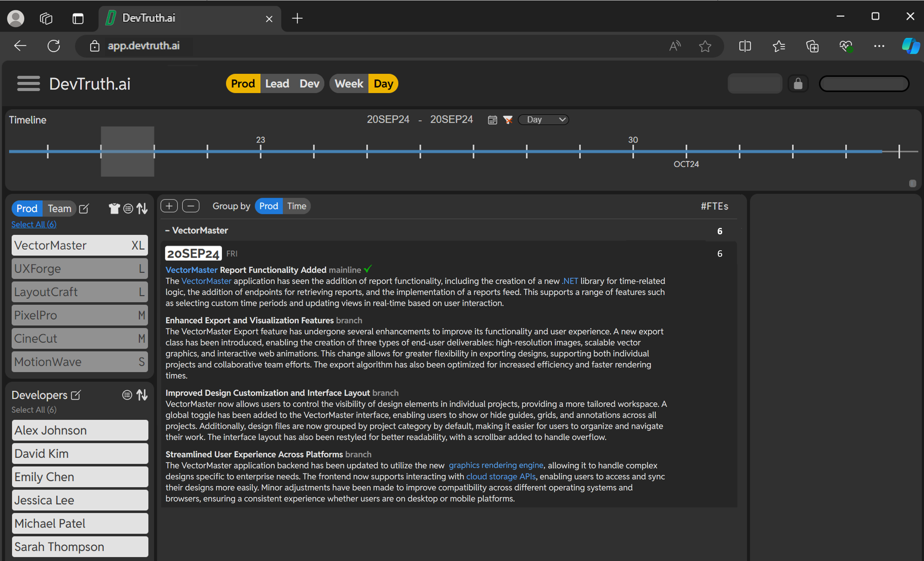
Task: Click the address bar URL app.devtruth.ai
Action: point(144,46)
